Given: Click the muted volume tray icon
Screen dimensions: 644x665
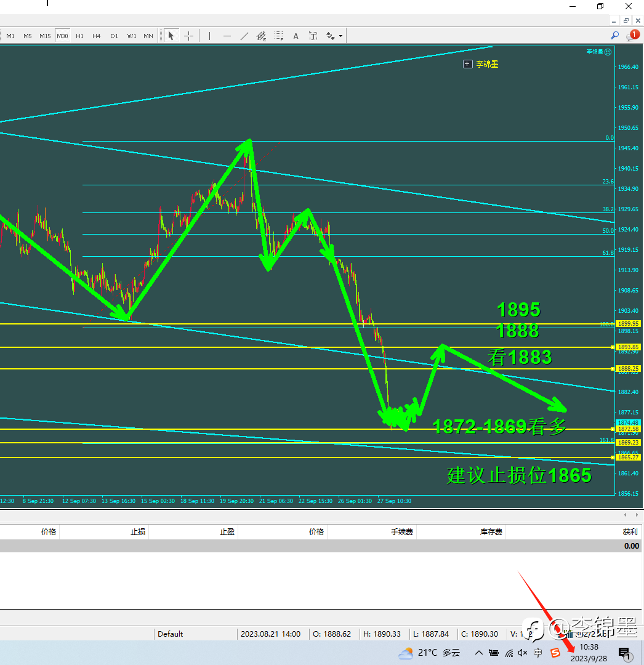Looking at the screenshot, I should click(523, 653).
